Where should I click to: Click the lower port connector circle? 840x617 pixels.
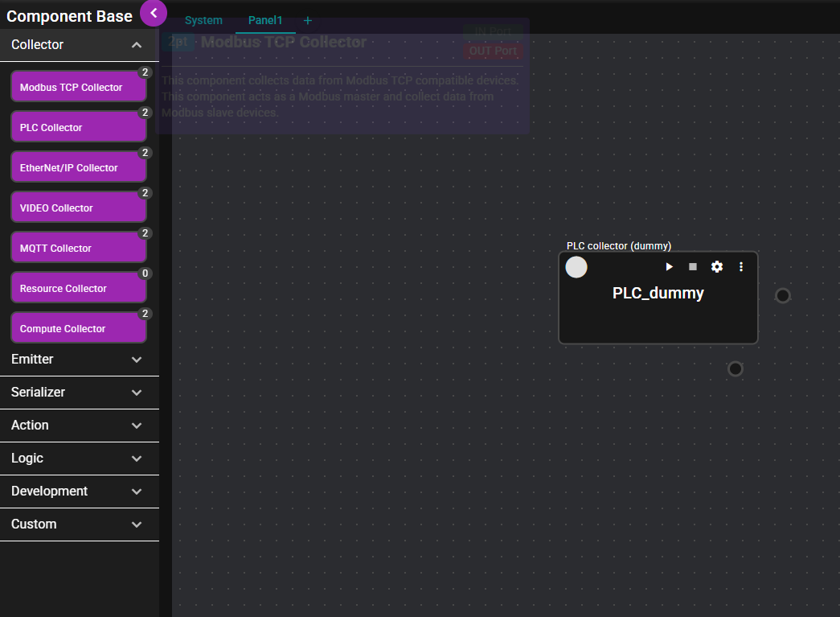[x=736, y=369]
